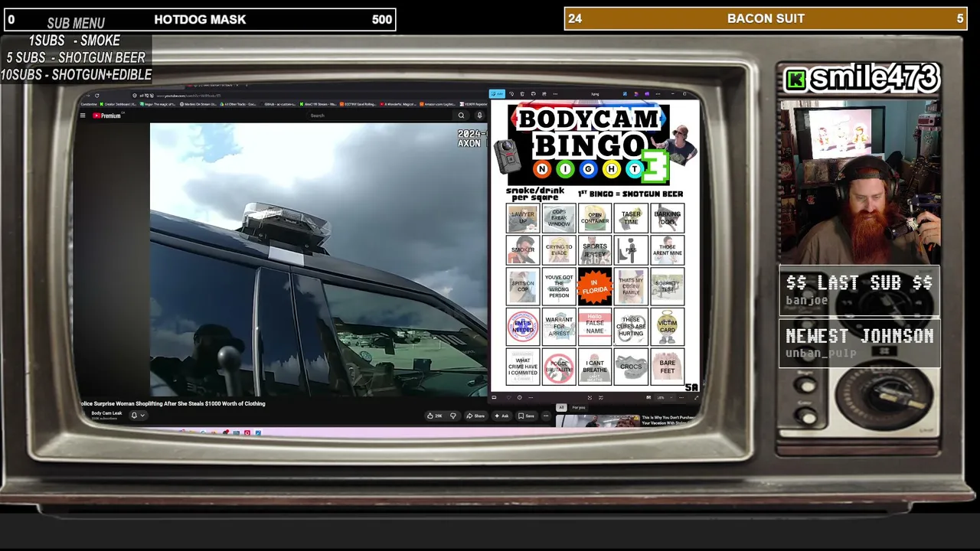Click the I CANT BREATHE bingo square
The image size is (980, 551).
595,367
